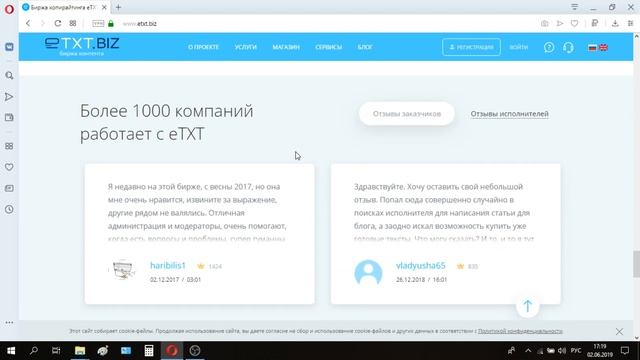This screenshot has height=360, width=640.
Task: Switch to the Отзывы исполнителей tab
Action: [509, 114]
